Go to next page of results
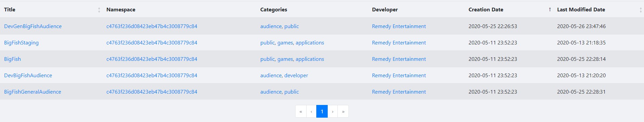 pyautogui.click(x=333, y=111)
